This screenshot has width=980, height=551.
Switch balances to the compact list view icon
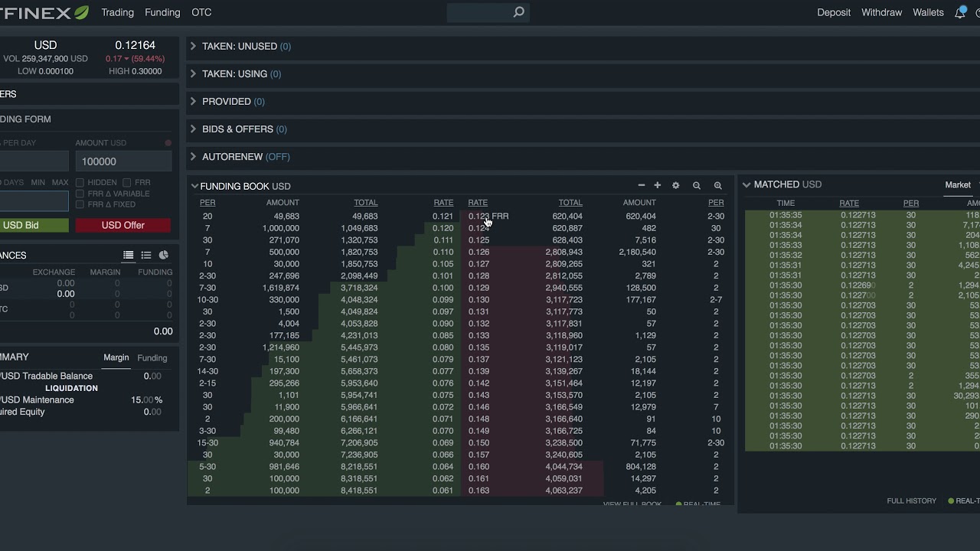coord(146,255)
